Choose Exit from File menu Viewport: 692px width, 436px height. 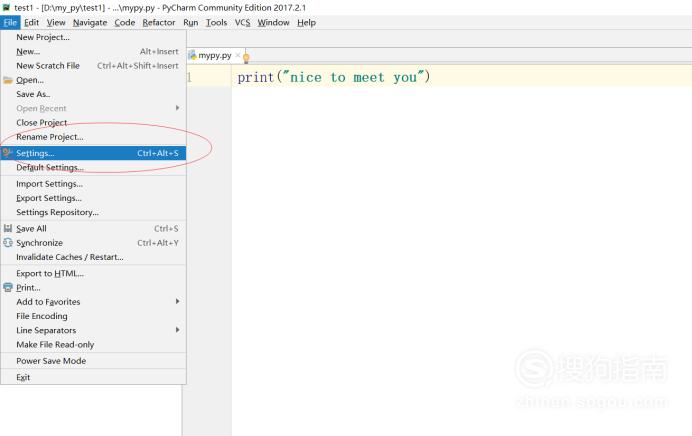(93, 377)
